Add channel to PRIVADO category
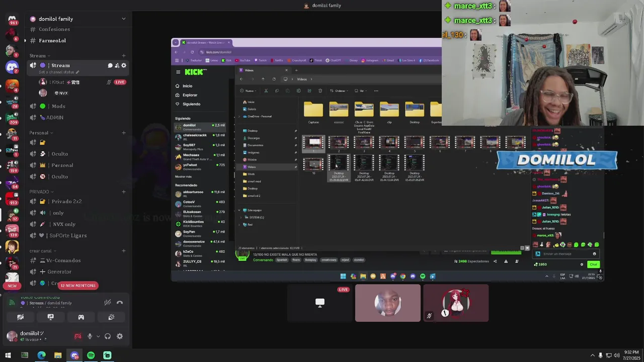Image resolution: width=644 pixels, height=362 pixels. 124,192
